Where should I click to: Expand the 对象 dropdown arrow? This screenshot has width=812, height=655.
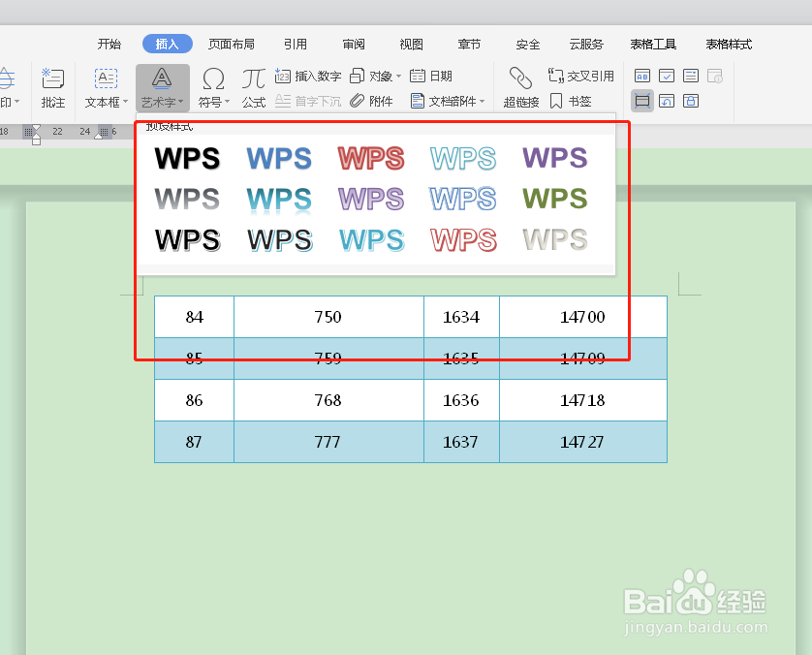[x=398, y=77]
